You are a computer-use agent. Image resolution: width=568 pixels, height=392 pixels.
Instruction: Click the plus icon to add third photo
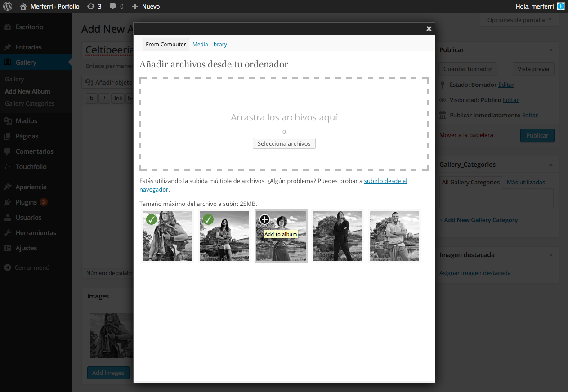265,219
